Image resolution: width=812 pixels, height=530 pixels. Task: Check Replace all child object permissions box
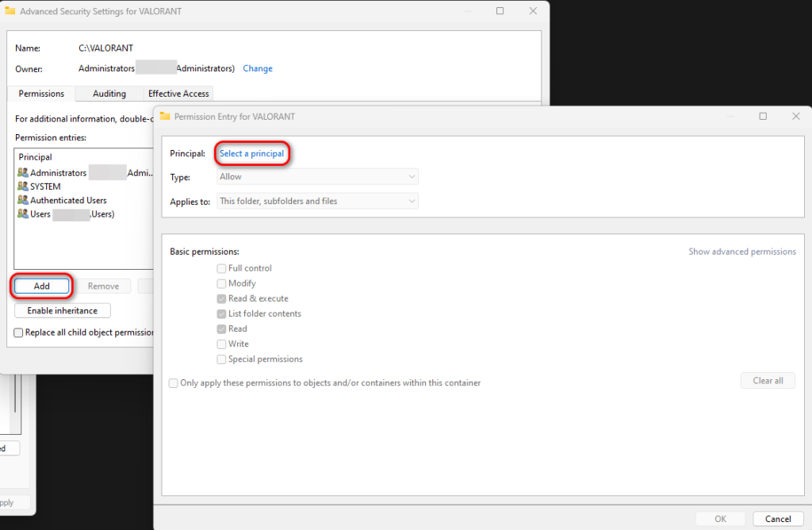[18, 332]
